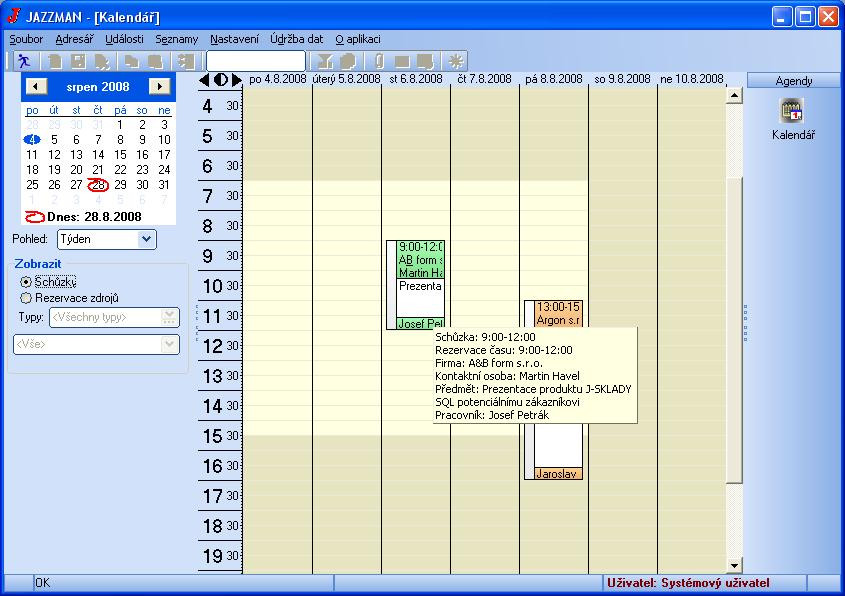This screenshot has height=596, width=845.
Task: Select day 4 in srpen rows
Action: (32, 140)
